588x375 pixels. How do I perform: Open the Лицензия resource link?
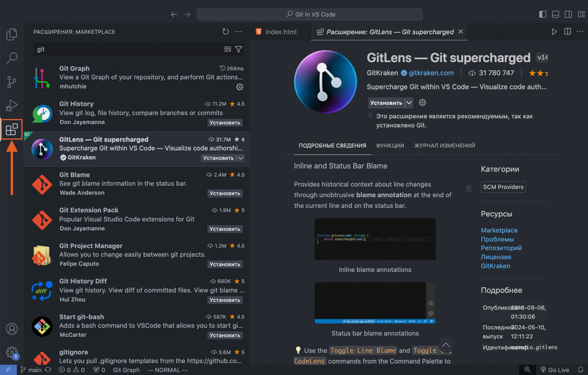496,257
